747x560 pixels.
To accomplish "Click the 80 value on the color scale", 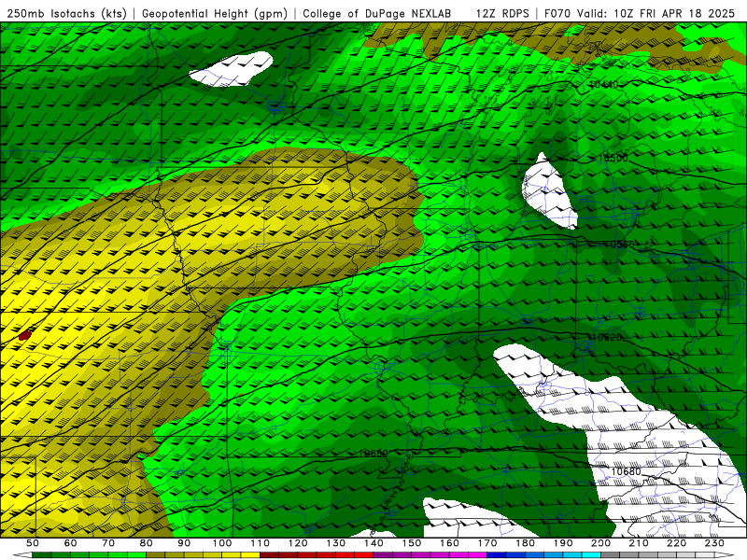I will (147, 543).
